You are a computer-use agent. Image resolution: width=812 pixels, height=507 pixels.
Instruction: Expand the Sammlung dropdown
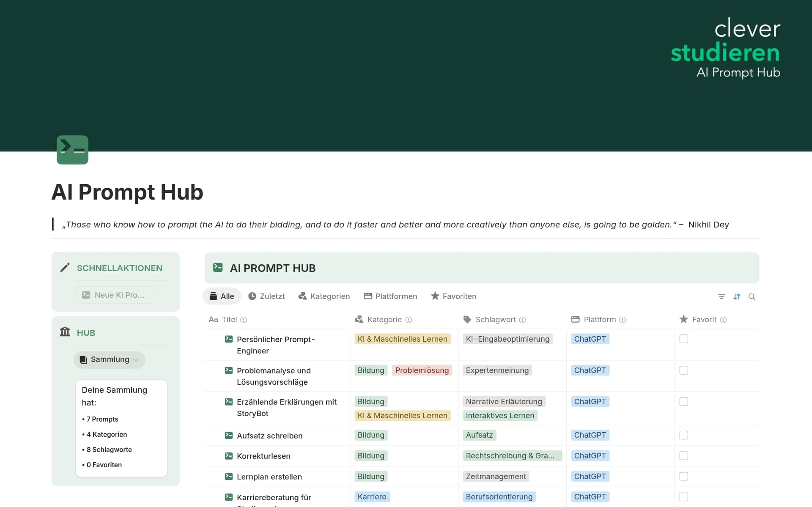110,360
